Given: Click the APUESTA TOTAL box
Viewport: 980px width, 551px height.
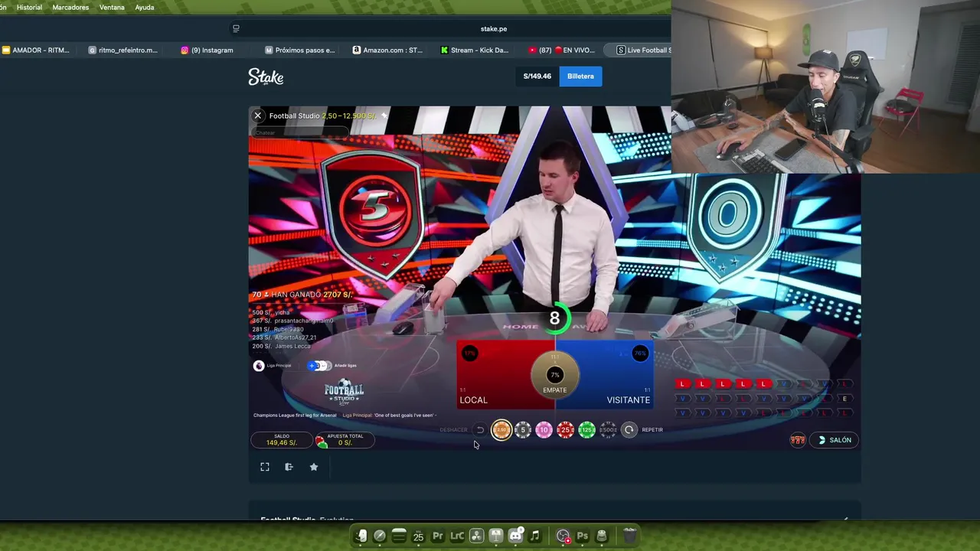Looking at the screenshot, I should point(345,440).
